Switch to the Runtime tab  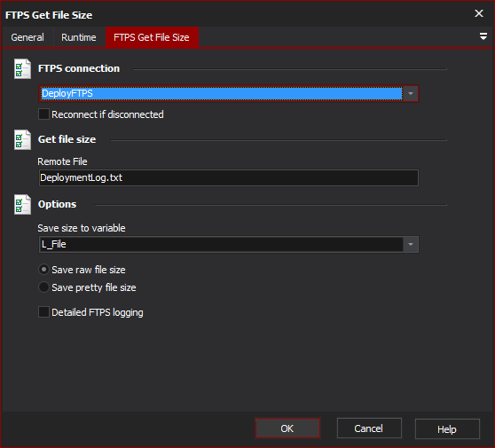(x=79, y=37)
